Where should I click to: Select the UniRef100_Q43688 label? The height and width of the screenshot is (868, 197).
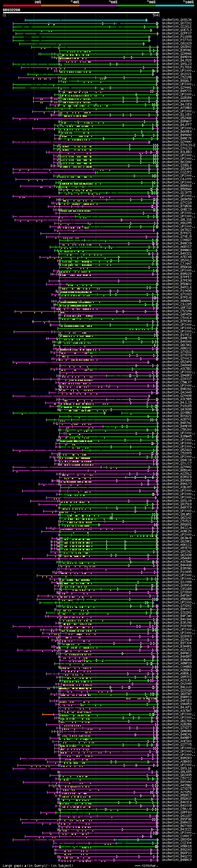point(177,409)
